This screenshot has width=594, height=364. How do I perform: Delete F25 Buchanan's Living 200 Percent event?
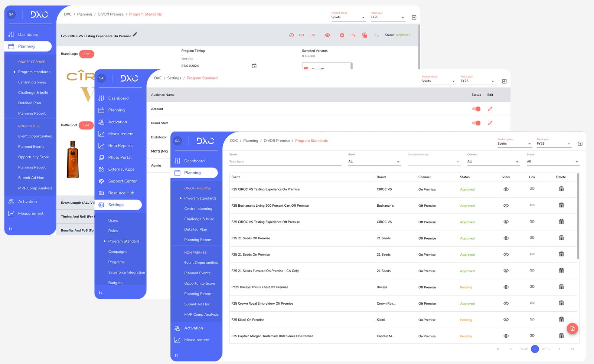pyautogui.click(x=561, y=205)
